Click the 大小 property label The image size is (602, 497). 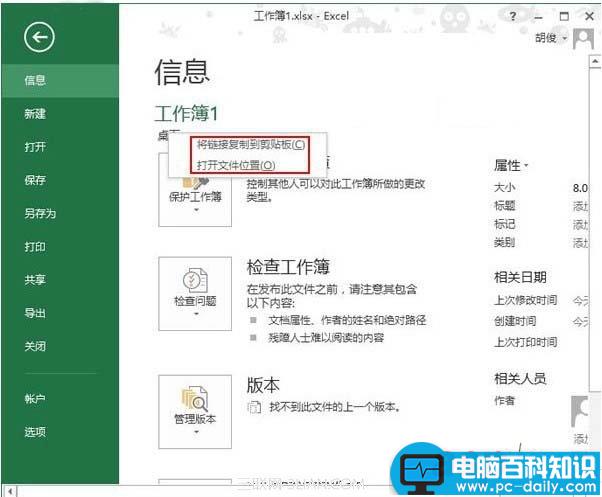504,188
